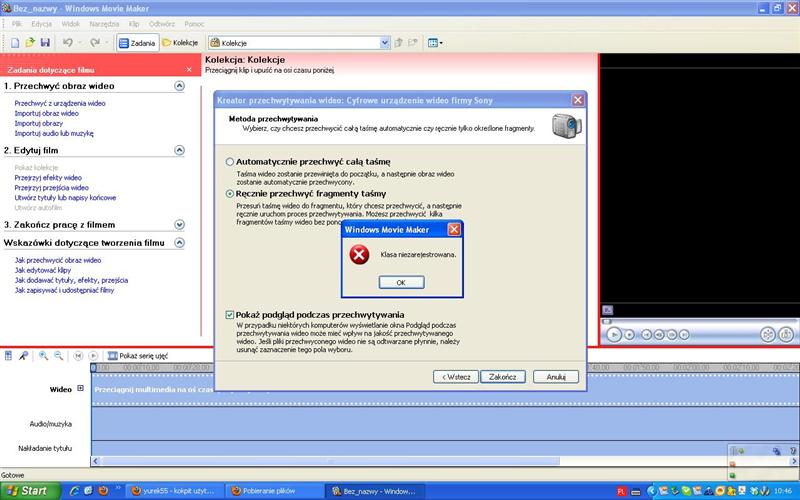Click the zoom out timeline magnifier
The height and width of the screenshot is (500, 800).
[58, 356]
